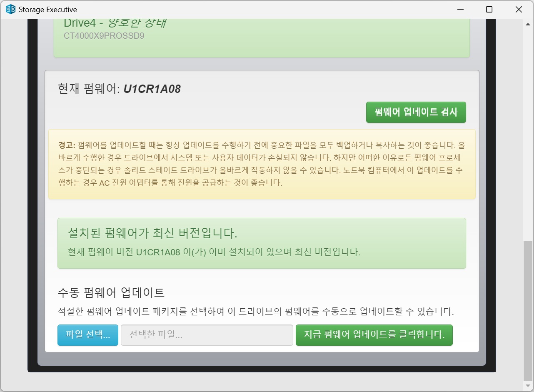Click the 파일 선택... button
The image size is (534, 392).
pyautogui.click(x=88, y=335)
